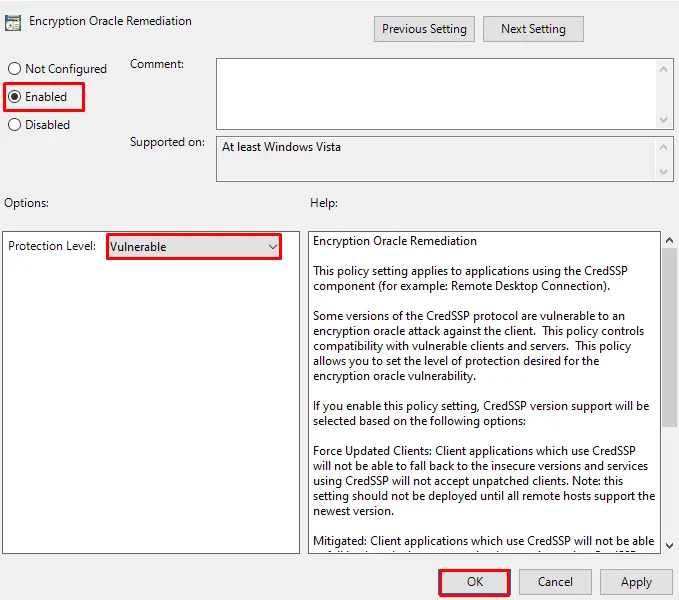Click the Help pane scroll up arrow
The width and height of the screenshot is (679, 600).
(669, 240)
